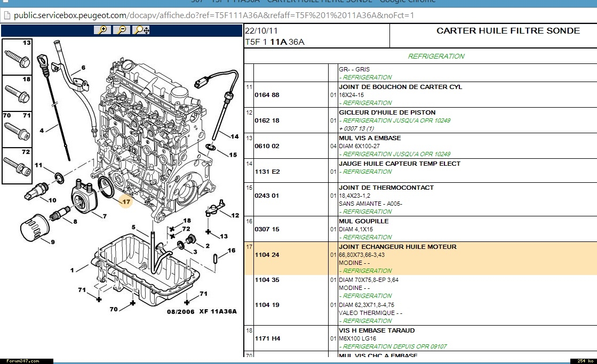Image resolution: width=597 pixels, height=364 pixels.
Task: Select callout 15 for the sensor seal
Action: [x=233, y=155]
